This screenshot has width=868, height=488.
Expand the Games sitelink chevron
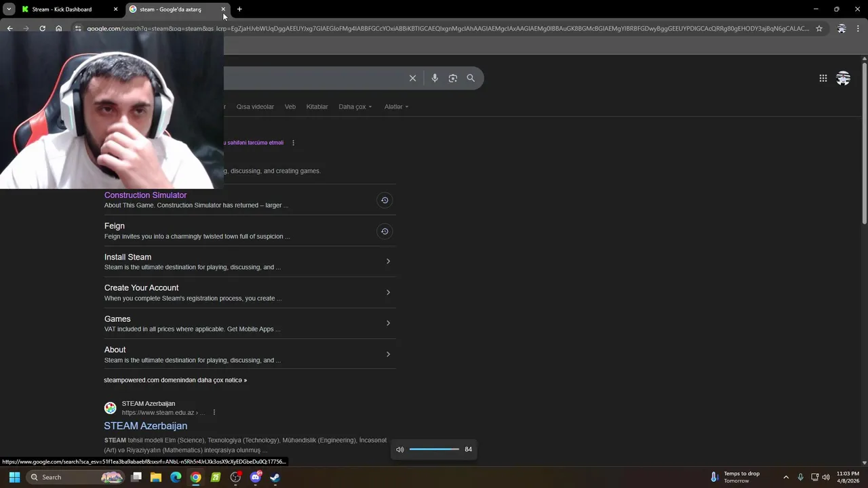pyautogui.click(x=388, y=323)
